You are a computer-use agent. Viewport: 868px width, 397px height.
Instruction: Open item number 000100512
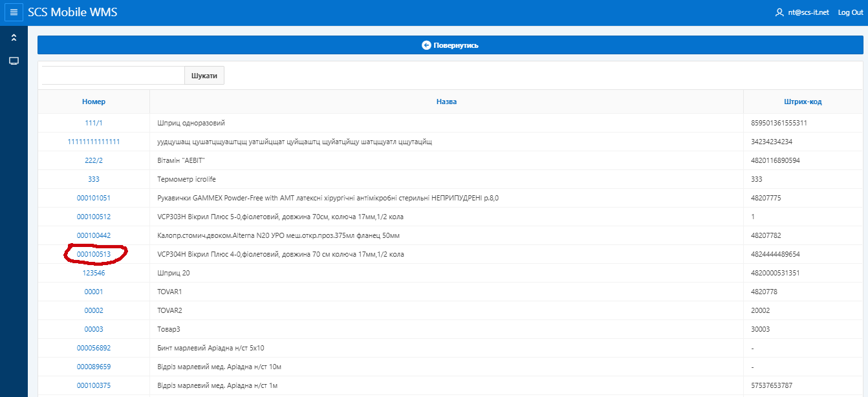click(x=94, y=217)
